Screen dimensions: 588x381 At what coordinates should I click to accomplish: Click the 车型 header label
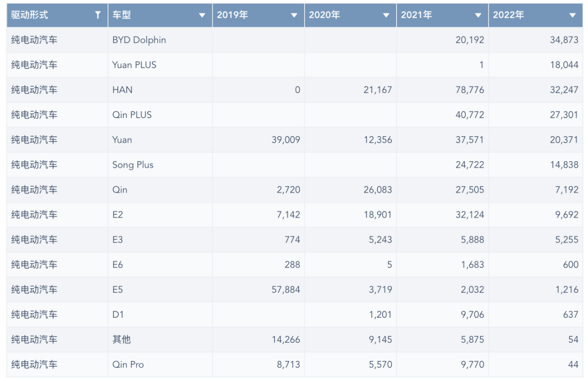point(121,15)
